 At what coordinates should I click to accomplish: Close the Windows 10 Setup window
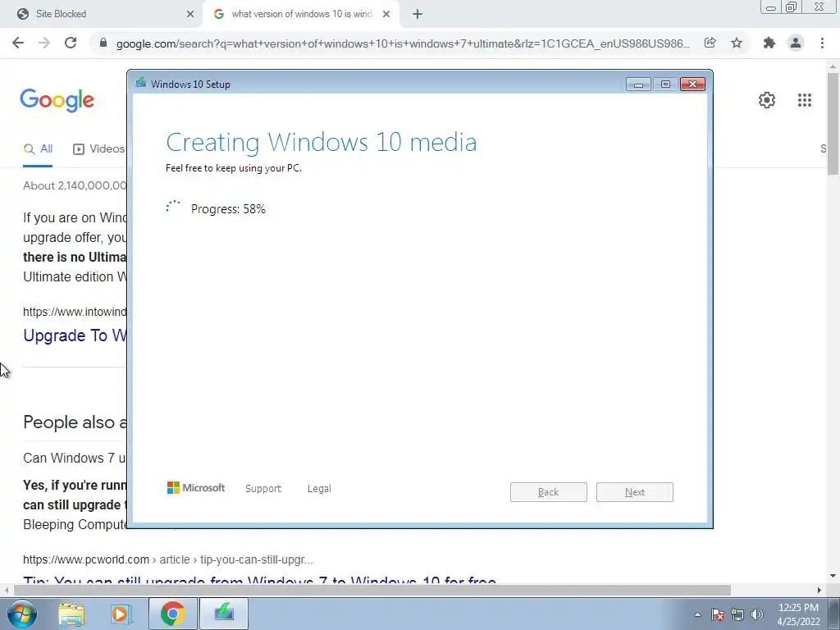pyautogui.click(x=692, y=84)
